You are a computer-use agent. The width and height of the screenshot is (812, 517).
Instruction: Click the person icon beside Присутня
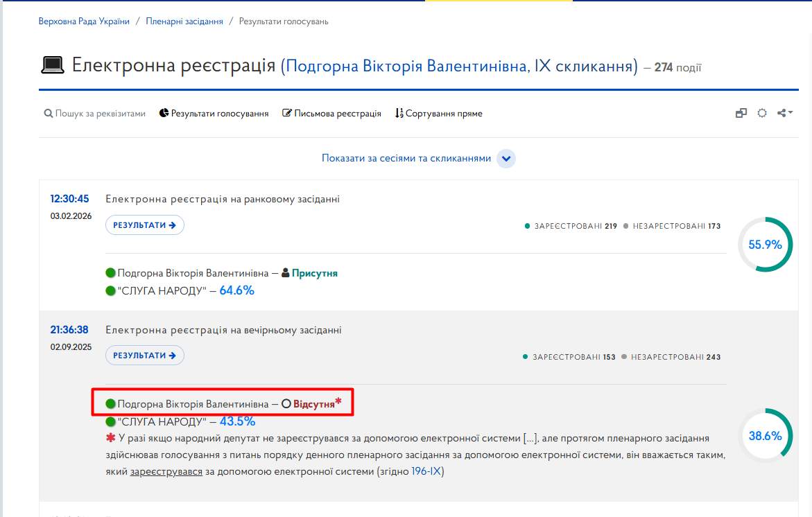tap(285, 273)
